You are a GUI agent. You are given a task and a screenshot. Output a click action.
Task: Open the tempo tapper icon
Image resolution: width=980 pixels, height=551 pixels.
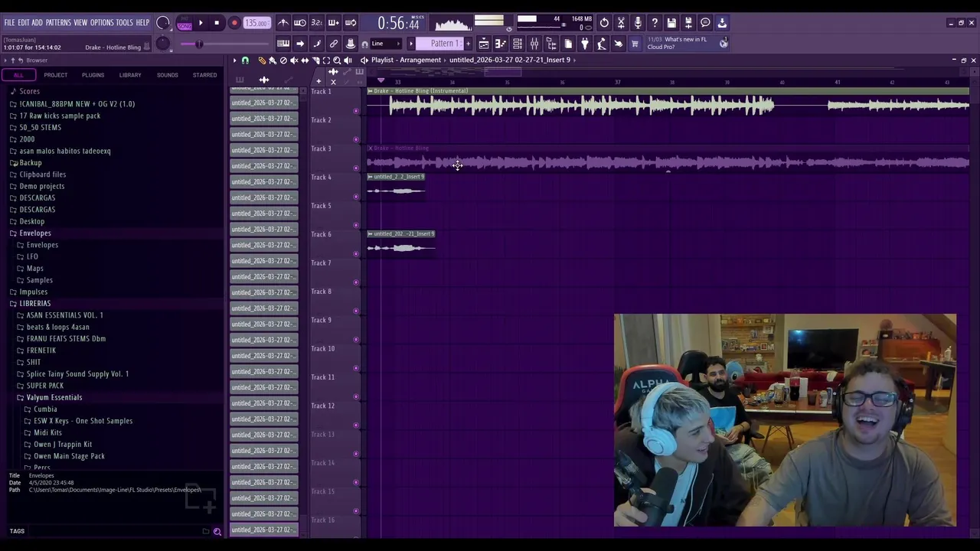[x=602, y=44]
